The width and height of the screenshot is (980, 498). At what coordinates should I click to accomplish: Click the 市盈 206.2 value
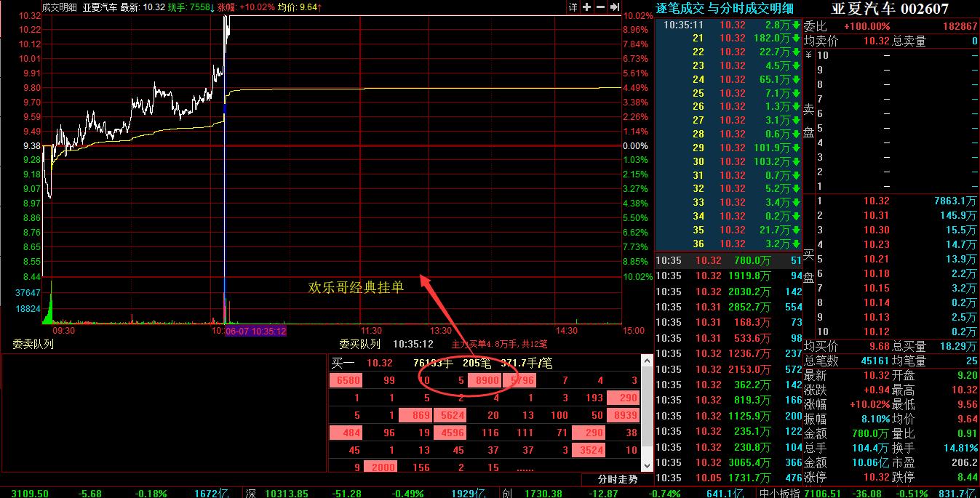[x=965, y=462]
